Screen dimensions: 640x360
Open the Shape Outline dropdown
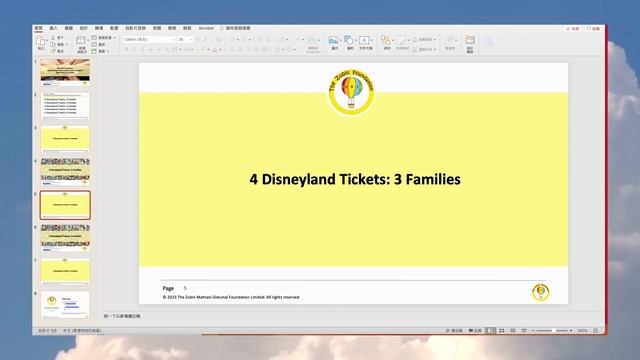[x=424, y=49]
